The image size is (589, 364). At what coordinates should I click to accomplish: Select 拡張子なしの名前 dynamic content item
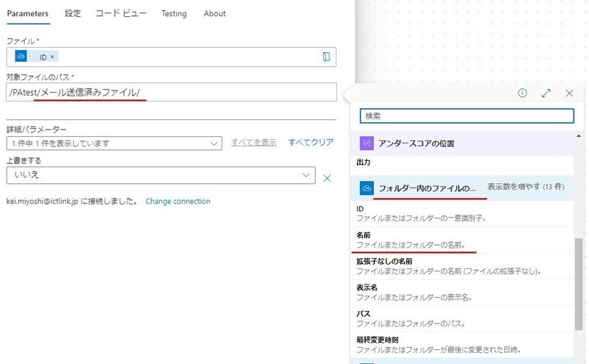coord(462,266)
